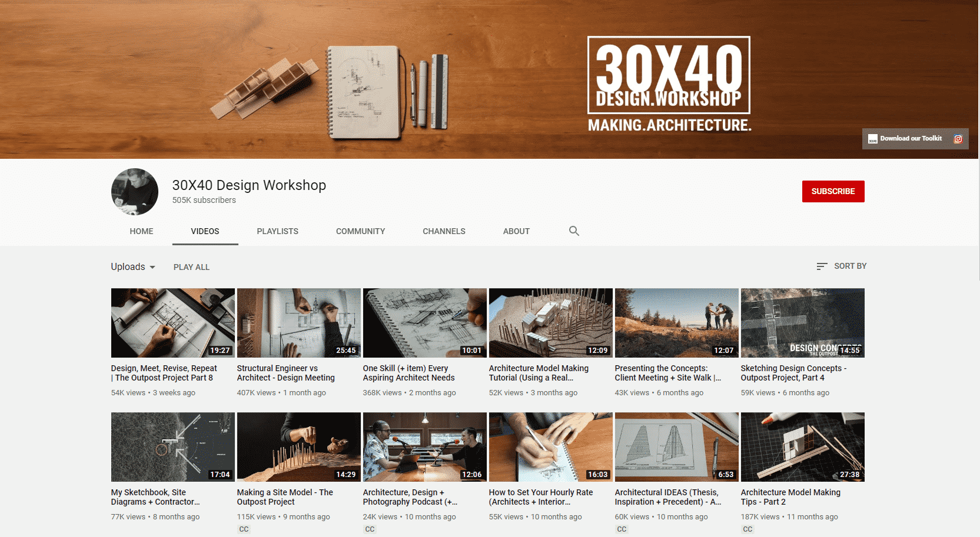Open My Sketchbook, Site Diagrams video title
This screenshot has width=980, height=537.
click(155, 497)
